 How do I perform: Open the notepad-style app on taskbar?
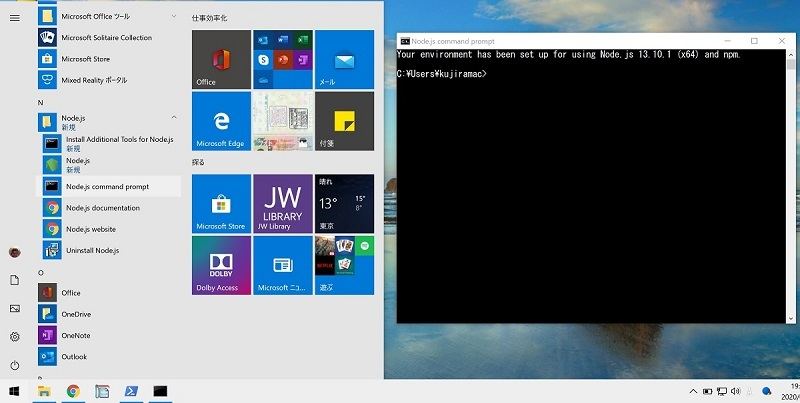coord(102,391)
